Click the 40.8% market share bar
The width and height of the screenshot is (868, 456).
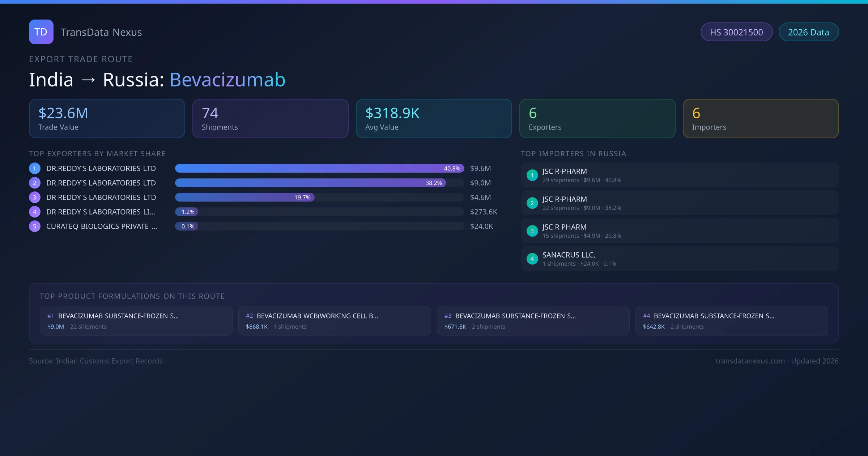[x=319, y=168]
